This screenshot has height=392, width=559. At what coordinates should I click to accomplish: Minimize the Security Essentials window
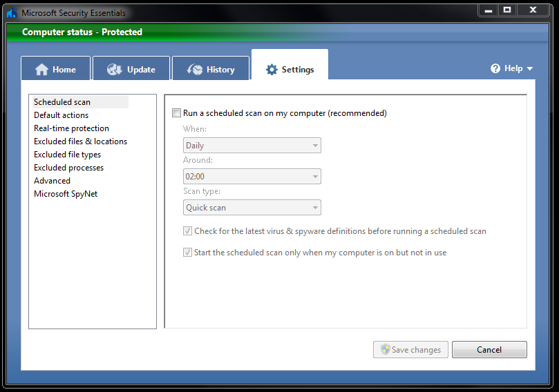[x=489, y=10]
